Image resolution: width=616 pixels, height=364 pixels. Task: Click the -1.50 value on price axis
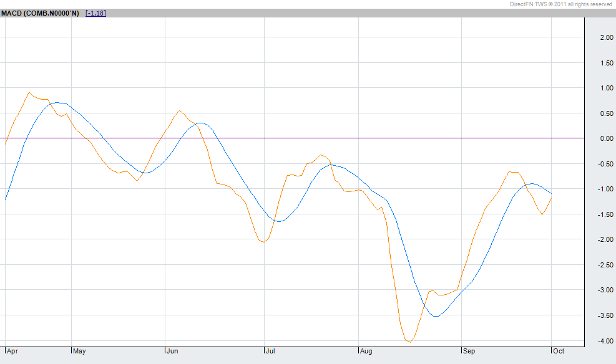pos(605,214)
